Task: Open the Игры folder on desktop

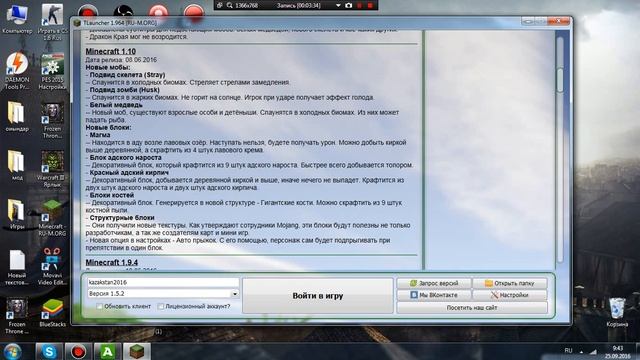Action: [17, 214]
